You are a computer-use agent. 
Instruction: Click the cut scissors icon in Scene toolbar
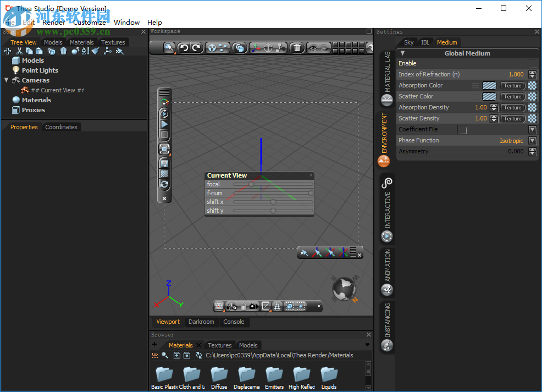(x=19, y=51)
